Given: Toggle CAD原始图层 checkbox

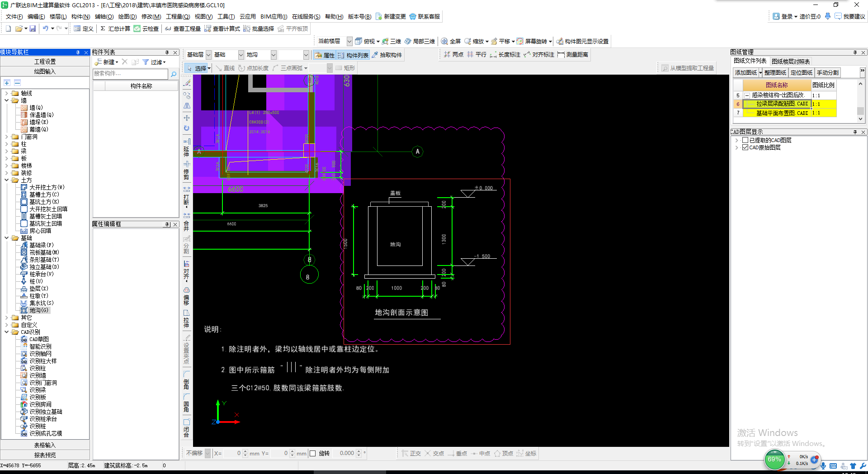Looking at the screenshot, I should tap(745, 147).
